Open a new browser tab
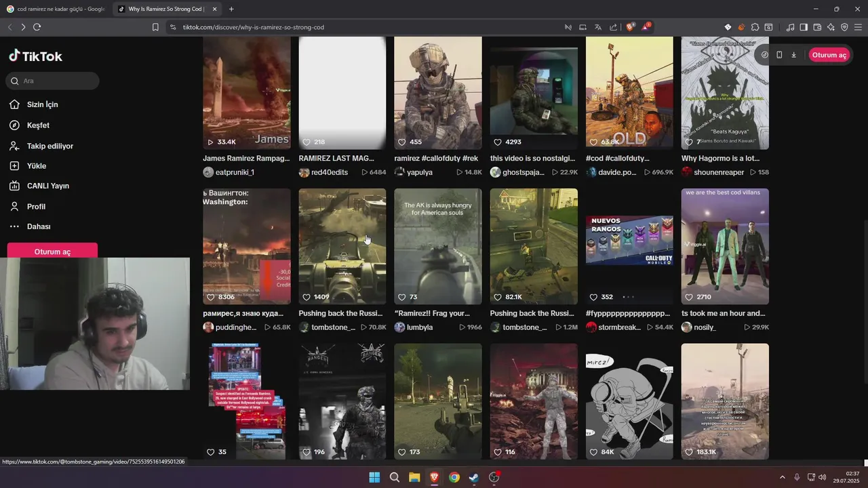The width and height of the screenshot is (868, 488). 231,9
